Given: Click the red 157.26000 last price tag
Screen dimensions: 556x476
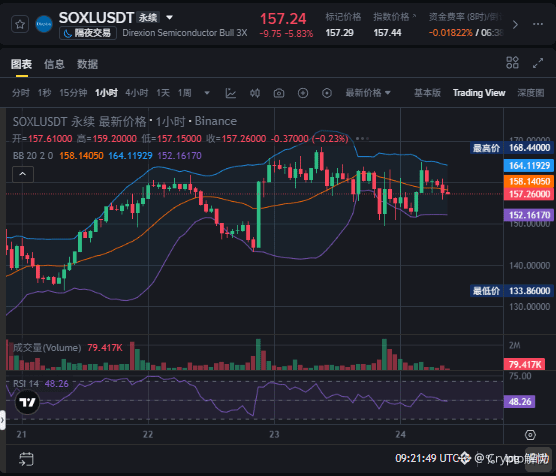Looking at the screenshot, I should point(529,194).
